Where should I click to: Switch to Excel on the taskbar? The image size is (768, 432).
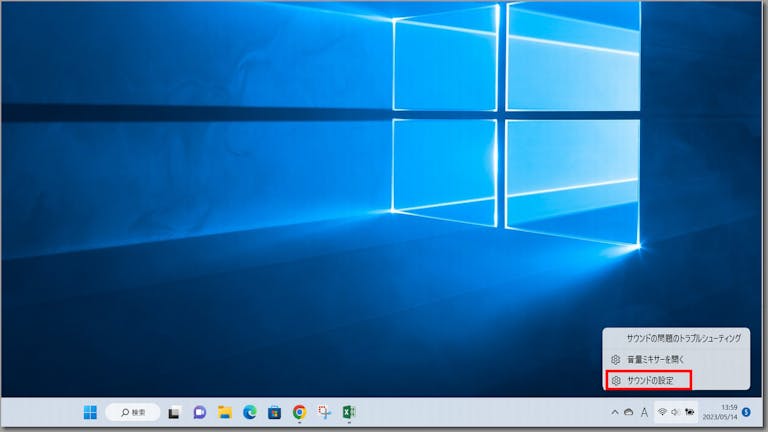pos(349,412)
